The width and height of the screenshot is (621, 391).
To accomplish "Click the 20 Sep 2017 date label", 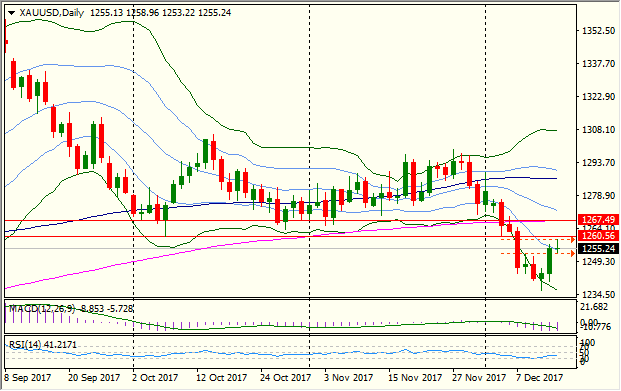I will point(94,378).
